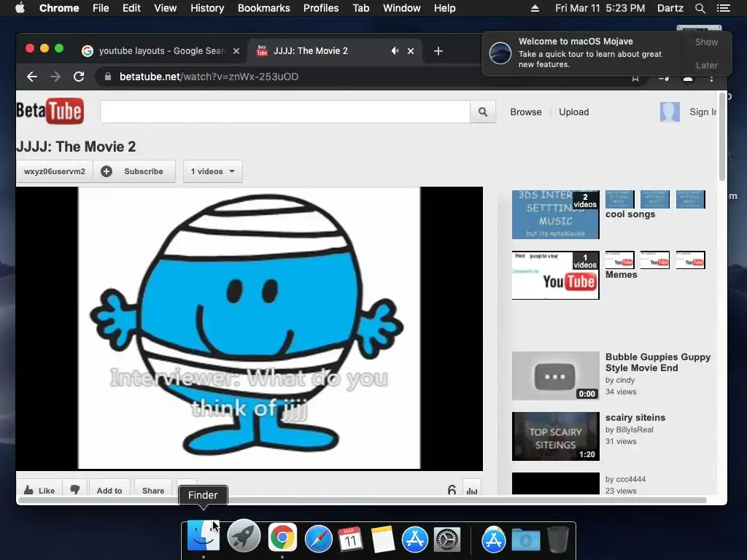Image resolution: width=747 pixels, height=560 pixels.
Task: Click the thumbs down dislike icon
Action: pos(75,489)
